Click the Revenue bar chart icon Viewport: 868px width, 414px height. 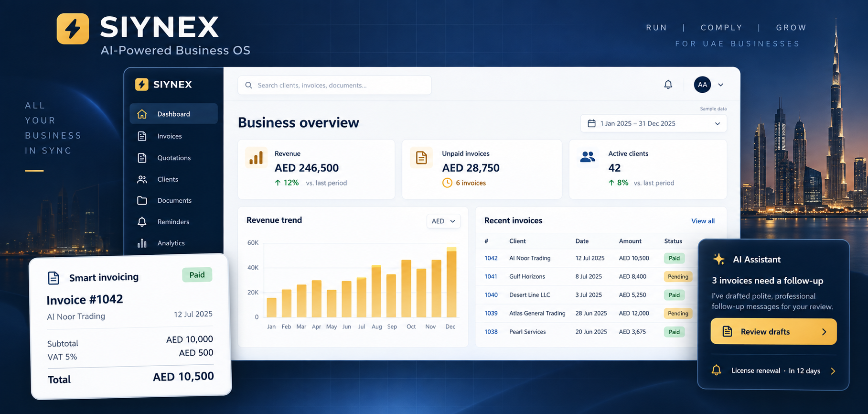[x=256, y=158]
